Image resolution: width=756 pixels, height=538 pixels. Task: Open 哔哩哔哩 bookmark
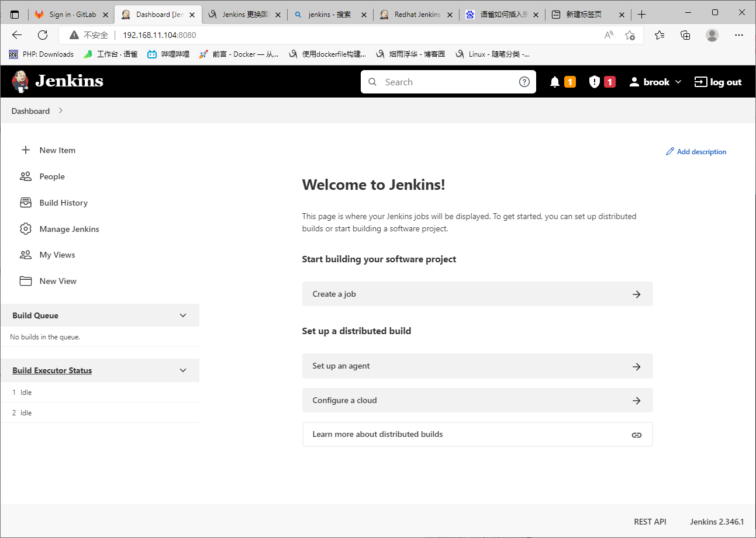[168, 54]
